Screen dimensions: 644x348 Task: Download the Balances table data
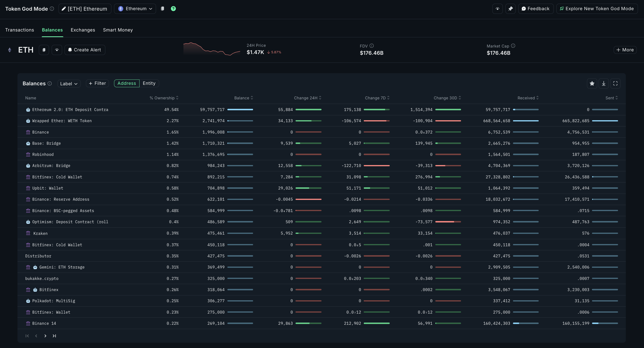pyautogui.click(x=603, y=83)
